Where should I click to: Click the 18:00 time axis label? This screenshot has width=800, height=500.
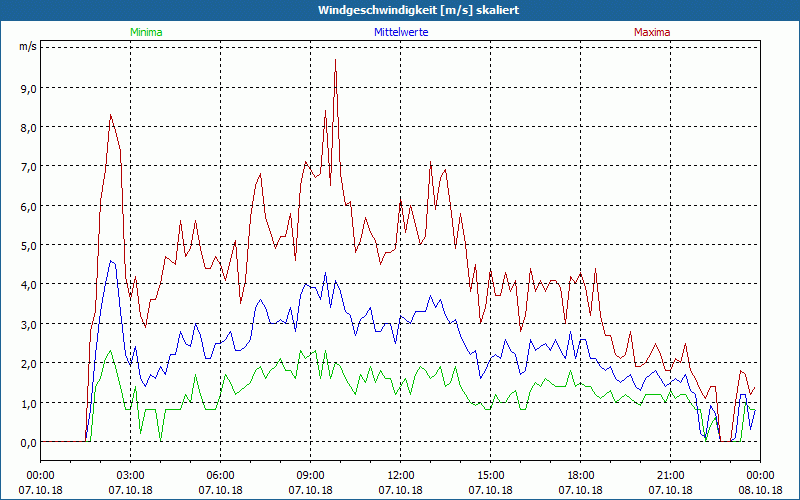pyautogui.click(x=581, y=476)
